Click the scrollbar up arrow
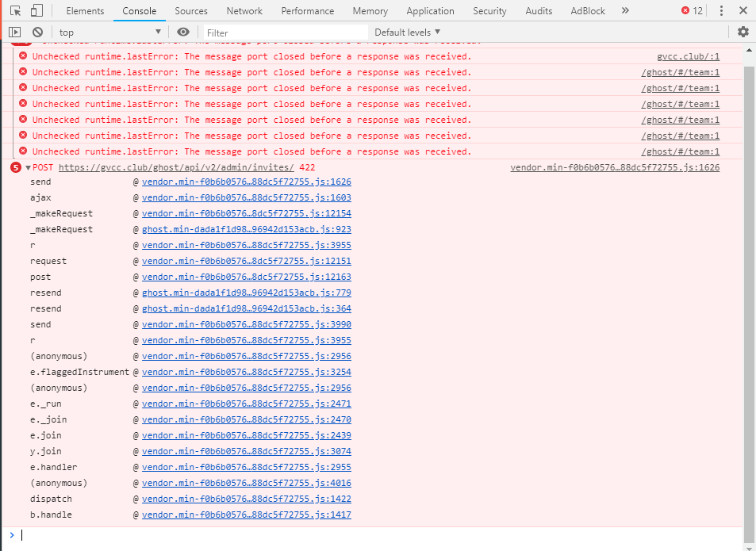This screenshot has width=756, height=551. [749, 50]
